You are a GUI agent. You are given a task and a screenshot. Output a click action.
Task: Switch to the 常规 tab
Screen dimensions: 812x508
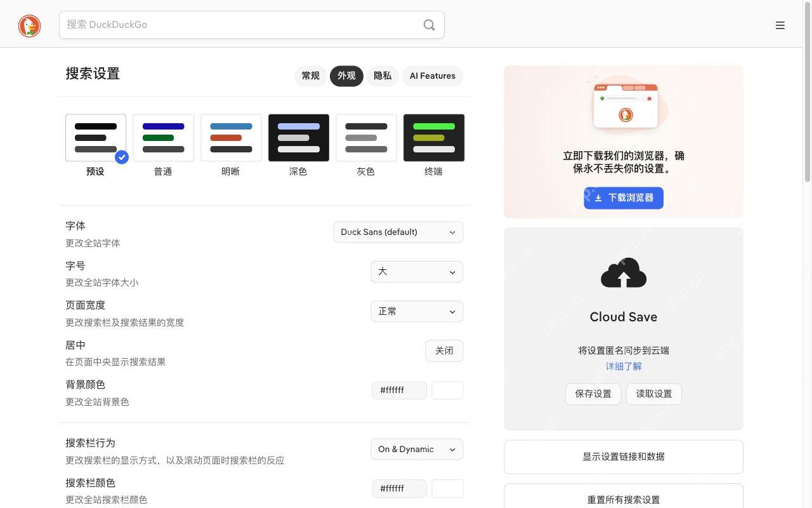(311, 76)
